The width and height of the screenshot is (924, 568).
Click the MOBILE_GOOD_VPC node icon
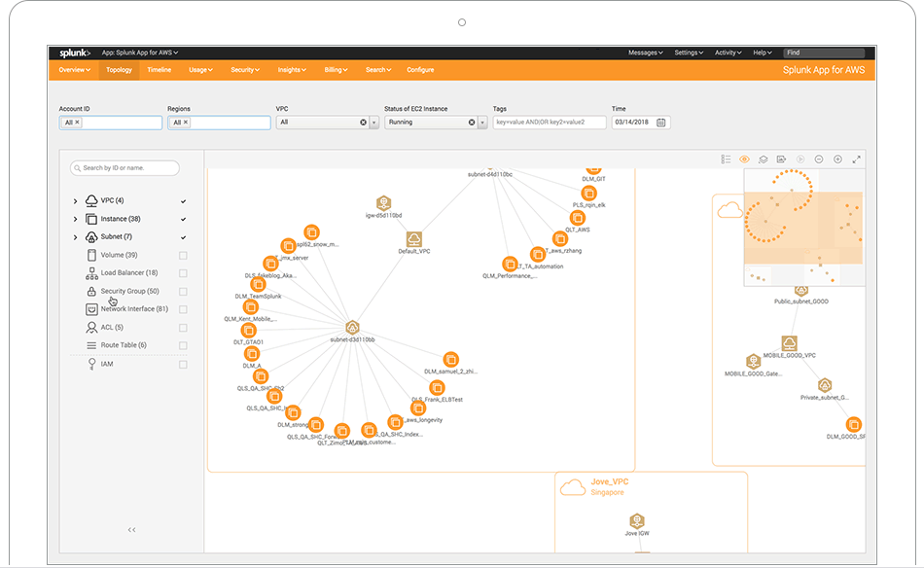[x=789, y=343]
